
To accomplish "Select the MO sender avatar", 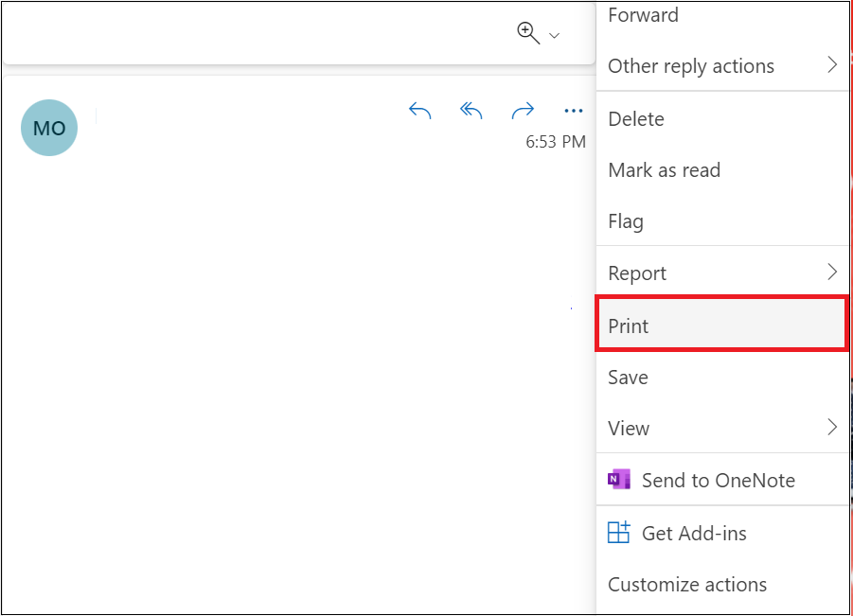I will click(x=49, y=128).
